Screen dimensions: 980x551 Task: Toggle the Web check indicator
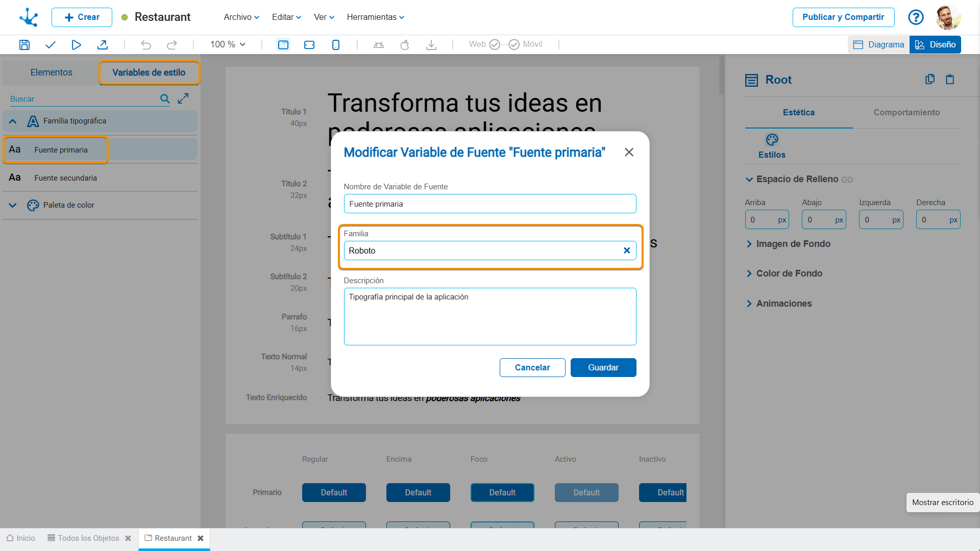(x=494, y=45)
